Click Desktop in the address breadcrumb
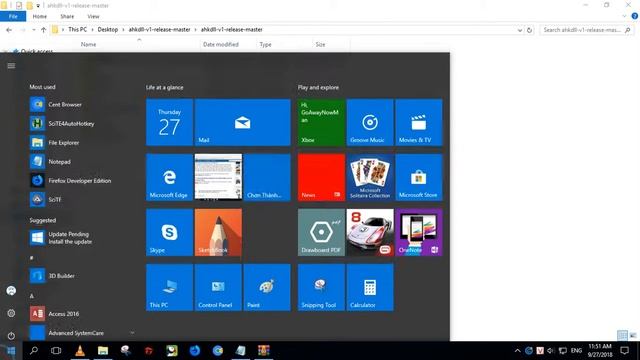 (108, 29)
